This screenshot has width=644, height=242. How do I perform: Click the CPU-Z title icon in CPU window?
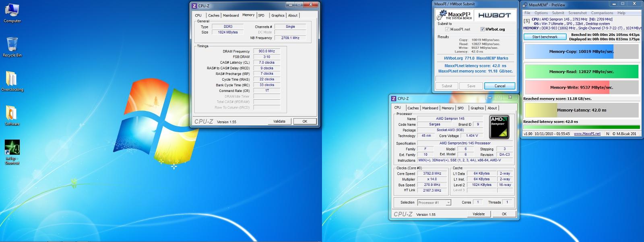(x=394, y=98)
